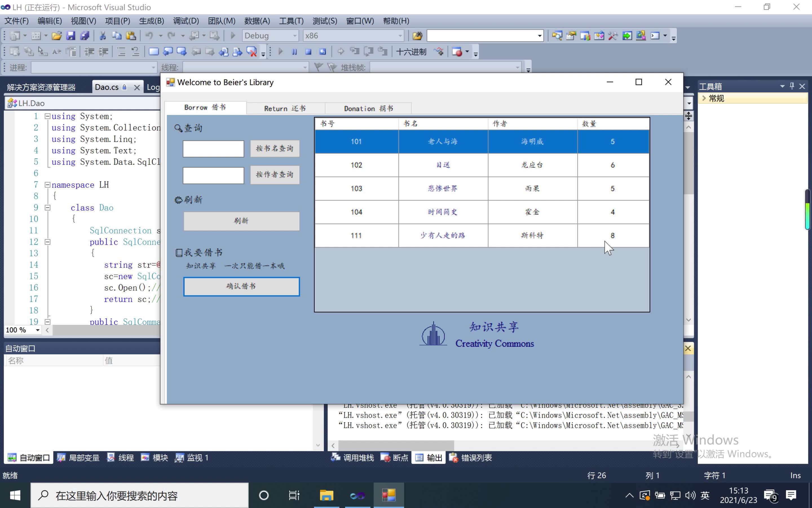Click the 按作者查询 button
The height and width of the screenshot is (508, 812).
click(275, 175)
